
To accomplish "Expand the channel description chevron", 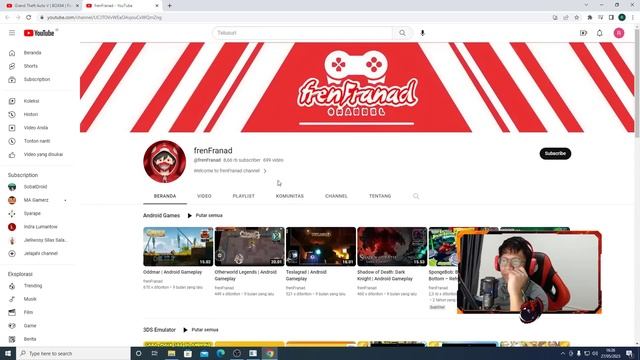I will pyautogui.click(x=265, y=171).
